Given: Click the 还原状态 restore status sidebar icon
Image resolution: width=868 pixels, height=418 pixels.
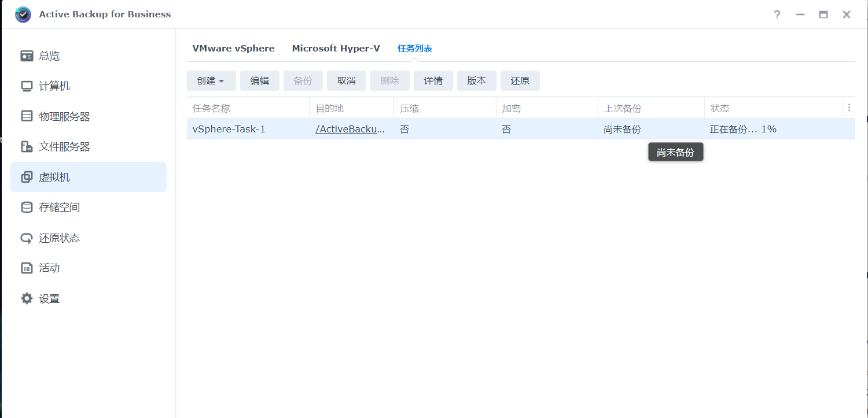Looking at the screenshot, I should (27, 238).
